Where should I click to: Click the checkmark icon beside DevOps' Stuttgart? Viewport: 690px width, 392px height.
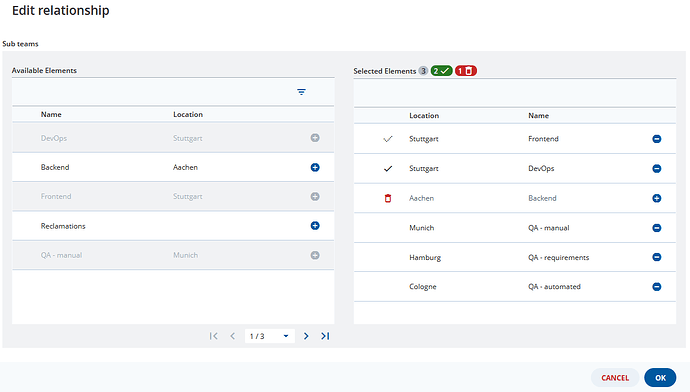(x=388, y=169)
